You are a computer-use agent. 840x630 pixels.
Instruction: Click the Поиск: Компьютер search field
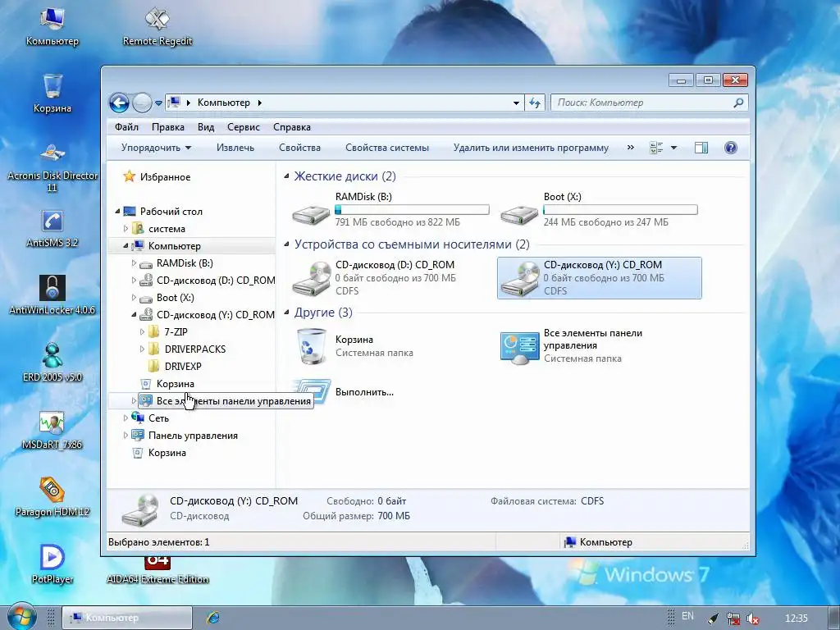tap(643, 103)
